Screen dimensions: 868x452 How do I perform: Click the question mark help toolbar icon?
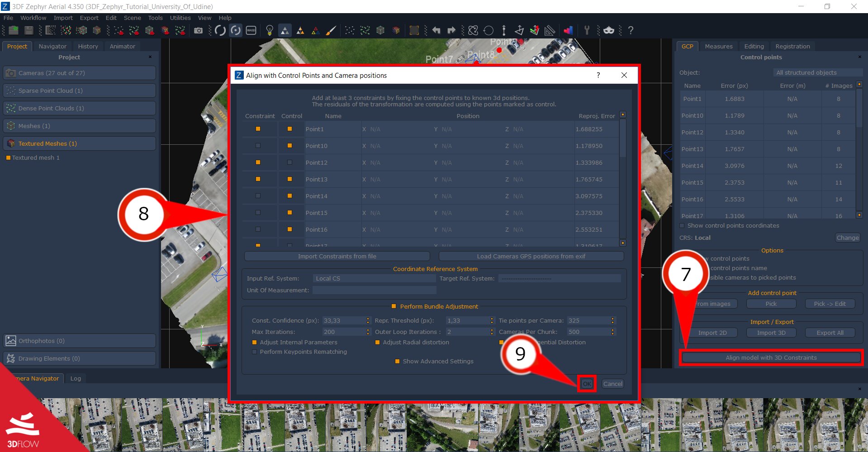(x=631, y=30)
